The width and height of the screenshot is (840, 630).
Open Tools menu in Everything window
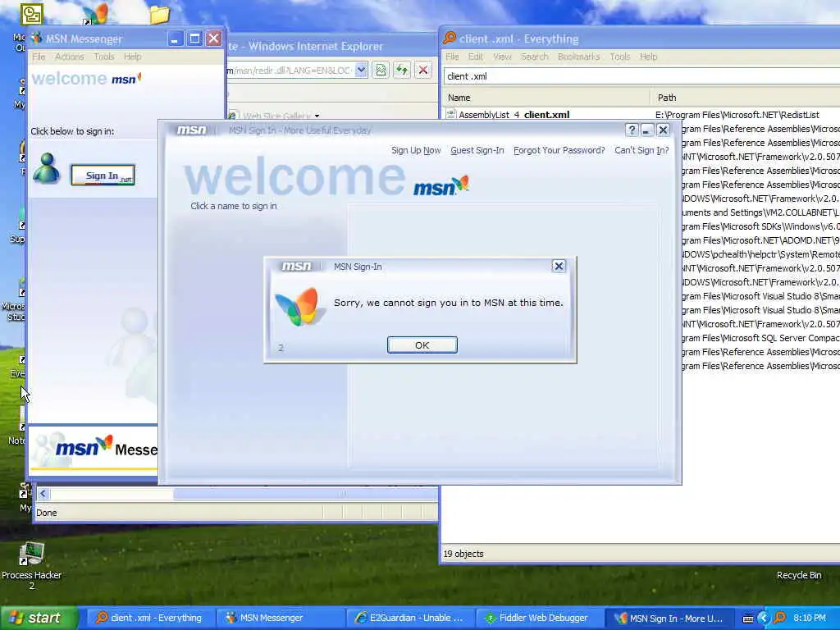620,57
